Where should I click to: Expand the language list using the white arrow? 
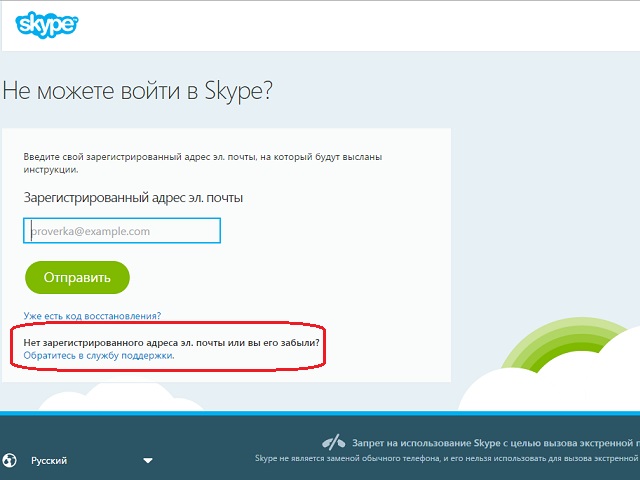point(148,461)
